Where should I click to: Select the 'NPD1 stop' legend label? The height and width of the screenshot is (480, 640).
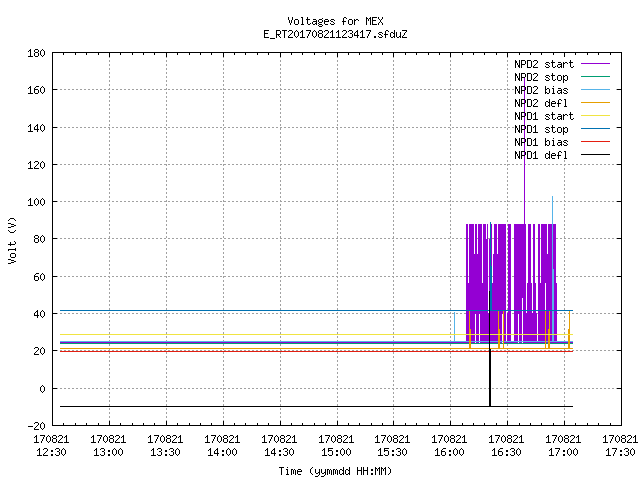541,129
